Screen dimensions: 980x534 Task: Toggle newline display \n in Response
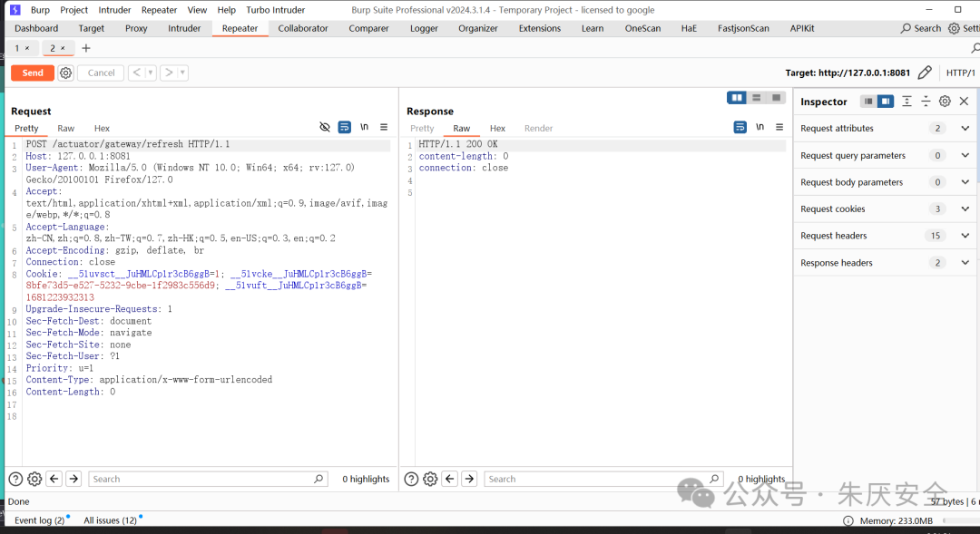pyautogui.click(x=760, y=127)
